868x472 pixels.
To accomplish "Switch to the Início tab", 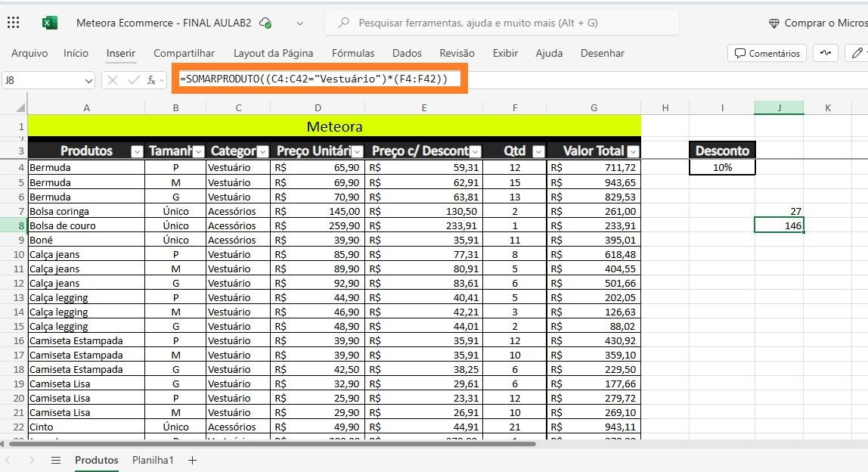I will point(76,53).
